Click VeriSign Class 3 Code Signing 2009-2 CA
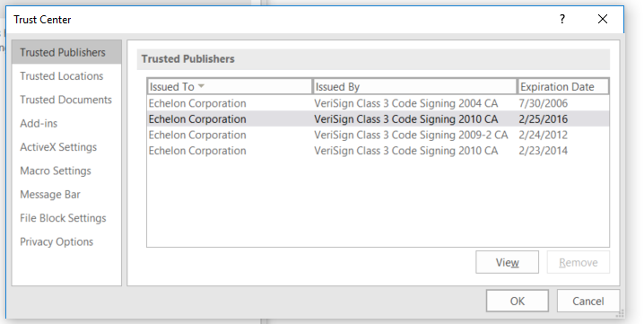Screen dimensions: 644x324 pos(411,135)
